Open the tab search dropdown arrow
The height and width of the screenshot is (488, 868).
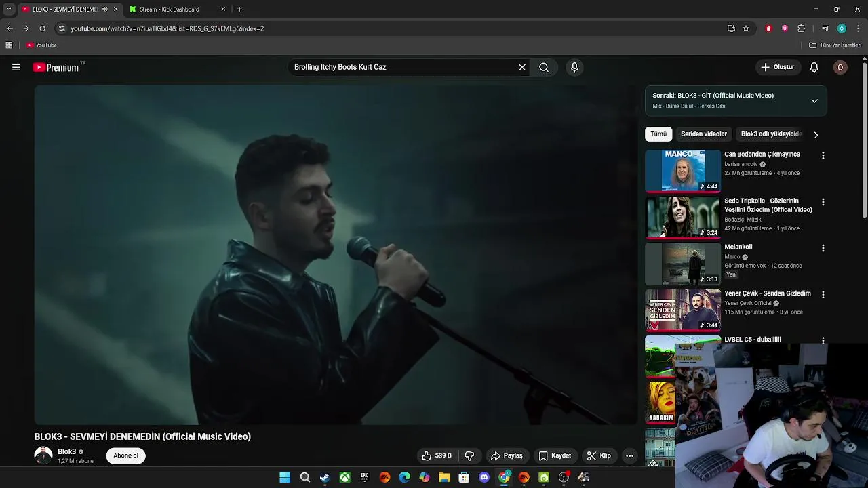pyautogui.click(x=9, y=9)
